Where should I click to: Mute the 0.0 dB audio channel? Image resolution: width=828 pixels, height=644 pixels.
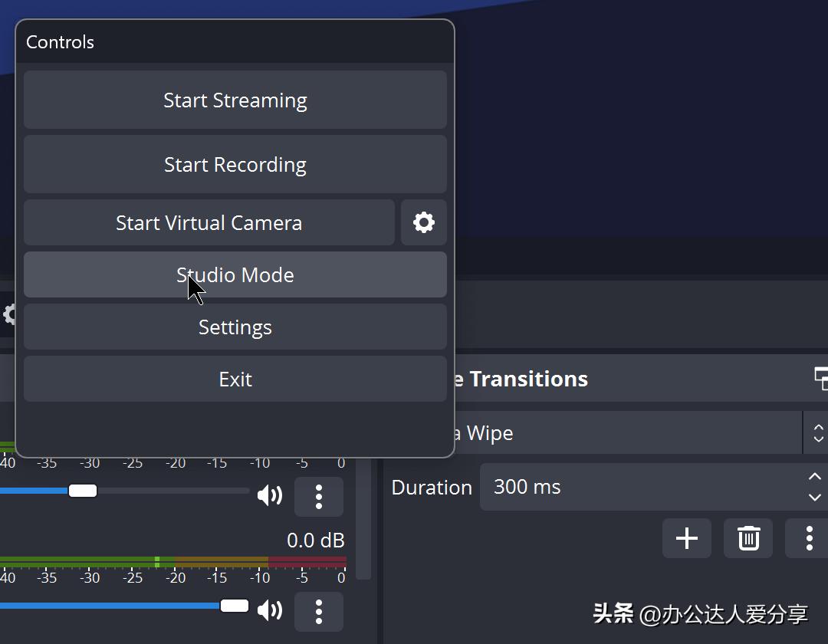(269, 610)
